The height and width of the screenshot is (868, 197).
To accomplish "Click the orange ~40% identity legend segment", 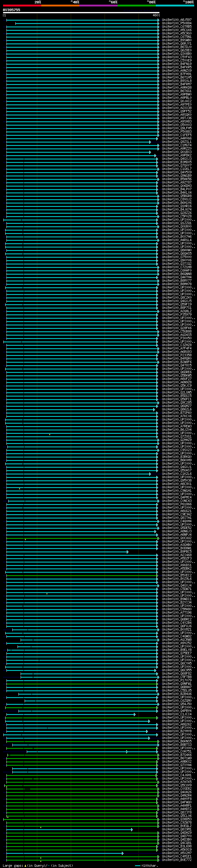I will (60, 6).
